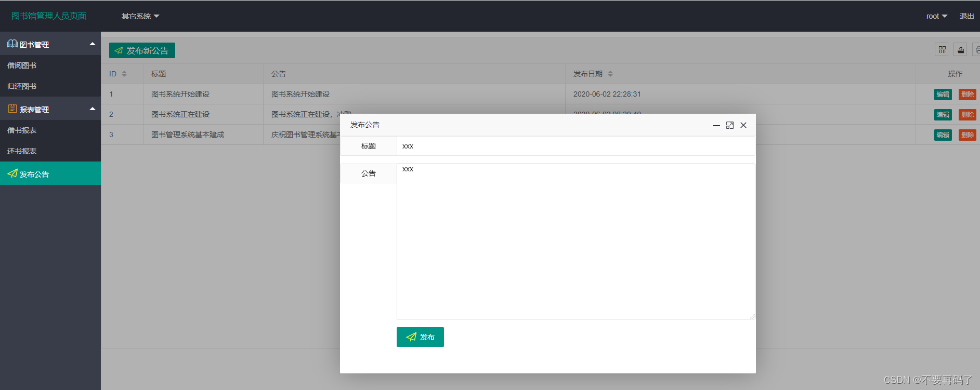
Task: Click 编辑 for 图书管理系统基本建成 row
Action: pyautogui.click(x=943, y=135)
